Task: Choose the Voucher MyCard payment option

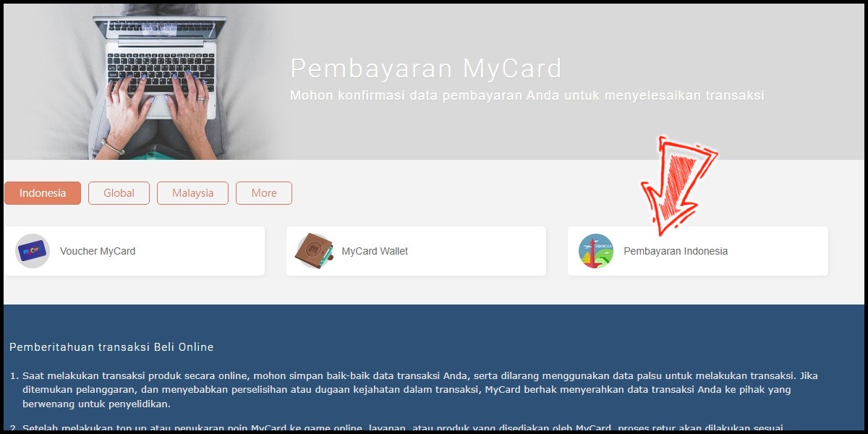Action: tap(134, 251)
